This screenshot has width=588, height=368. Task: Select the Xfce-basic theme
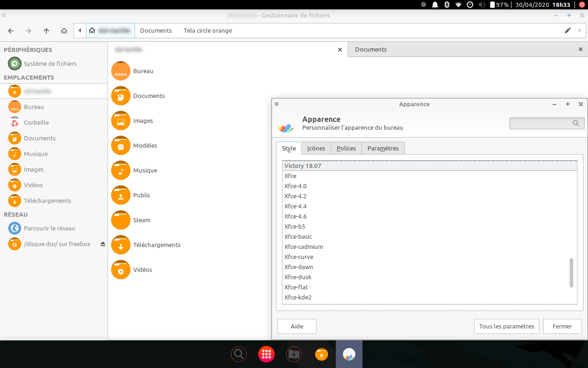[x=430, y=236]
